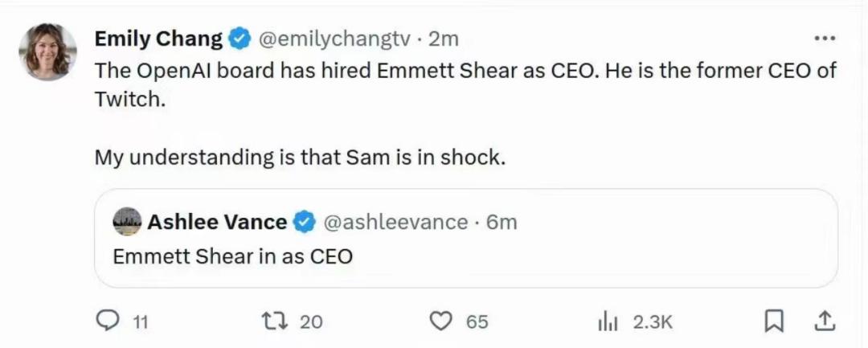The width and height of the screenshot is (868, 348).
Task: Click the 6m timestamp in quoted tweet
Action: point(502,223)
